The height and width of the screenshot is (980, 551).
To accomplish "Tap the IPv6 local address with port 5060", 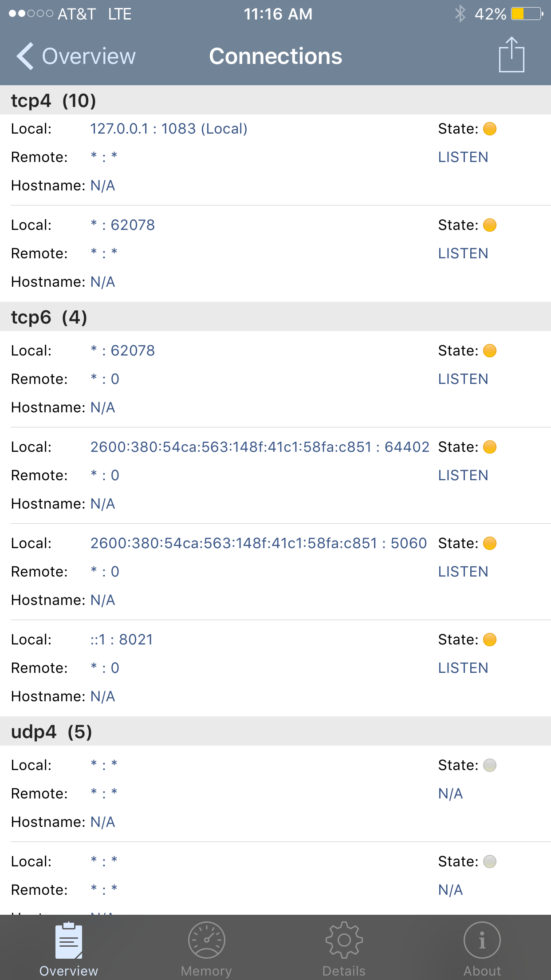I will pyautogui.click(x=259, y=543).
